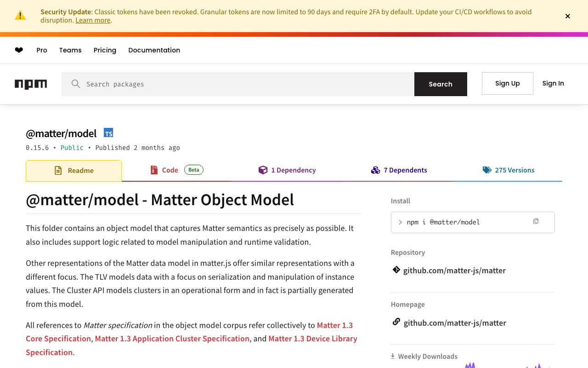
Task: View the 7 Dependents tab
Action: 399,170
